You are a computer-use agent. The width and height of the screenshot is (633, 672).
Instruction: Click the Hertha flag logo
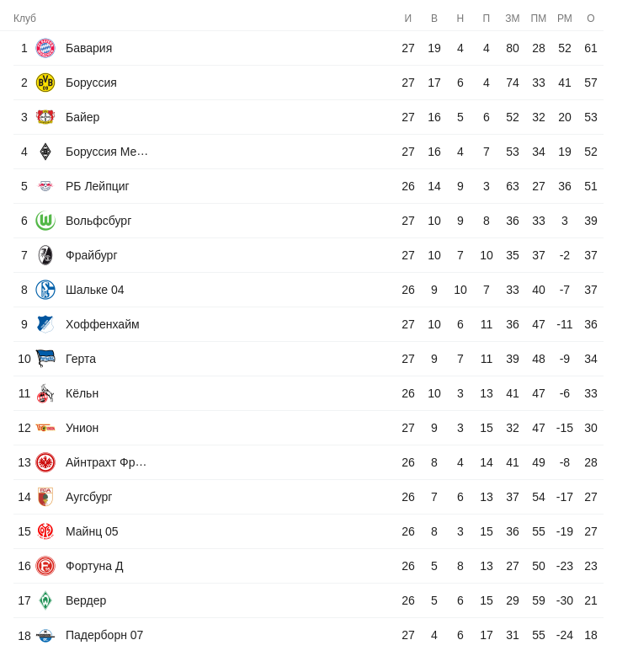(x=45, y=359)
